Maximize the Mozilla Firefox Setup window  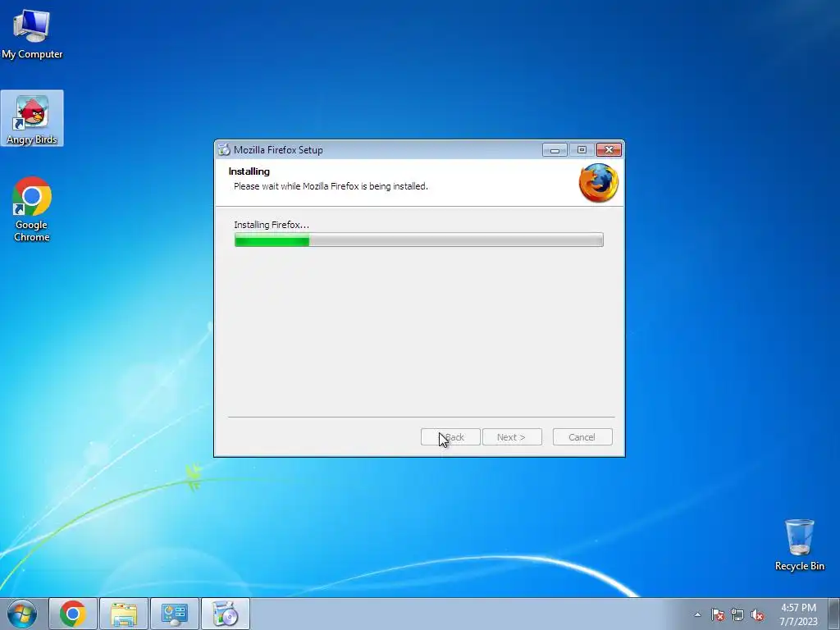(x=582, y=150)
